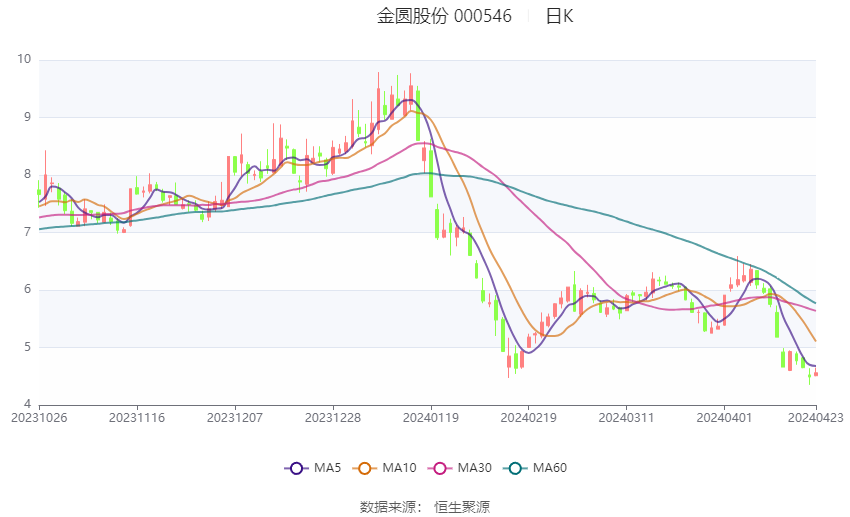Click the x-axis date 20240119

click(x=430, y=418)
